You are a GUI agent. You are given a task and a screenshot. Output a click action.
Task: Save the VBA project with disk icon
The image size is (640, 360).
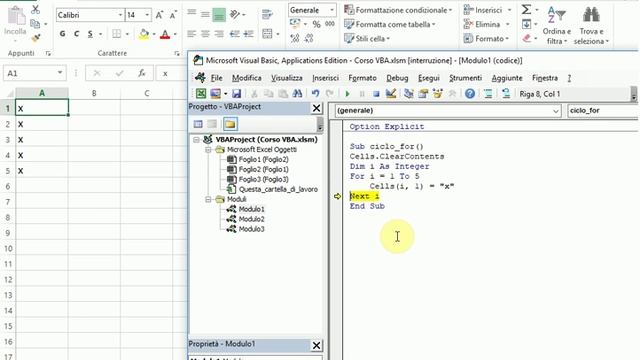tap(236, 94)
